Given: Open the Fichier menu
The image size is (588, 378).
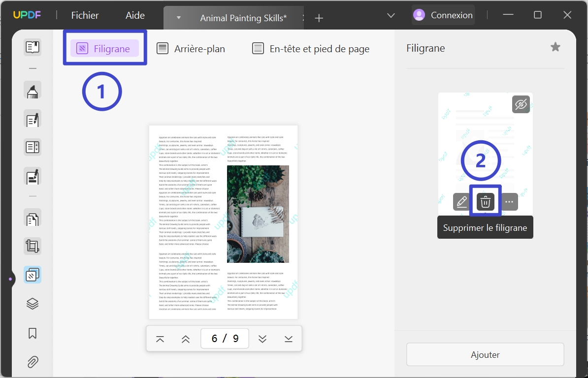Looking at the screenshot, I should (x=84, y=15).
